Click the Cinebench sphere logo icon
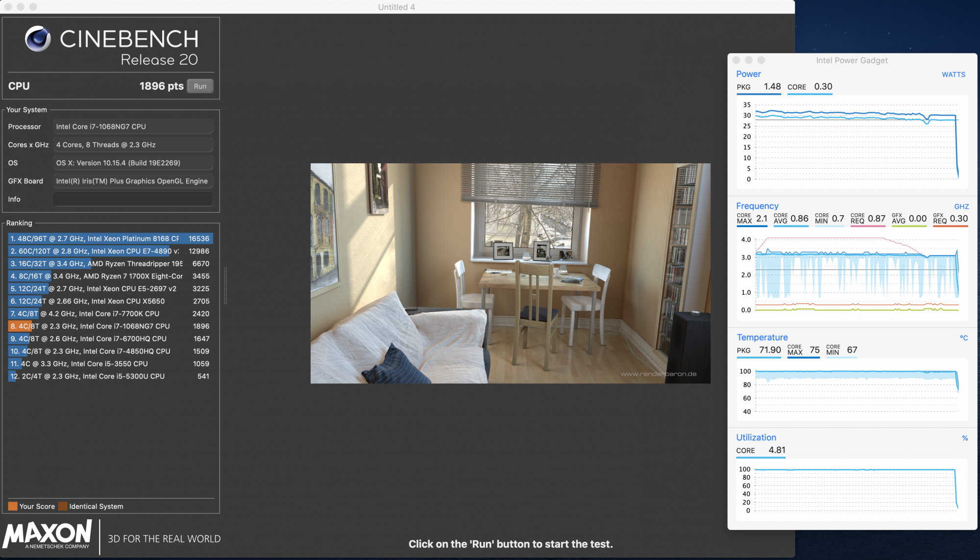This screenshot has width=980, height=560. tap(38, 39)
